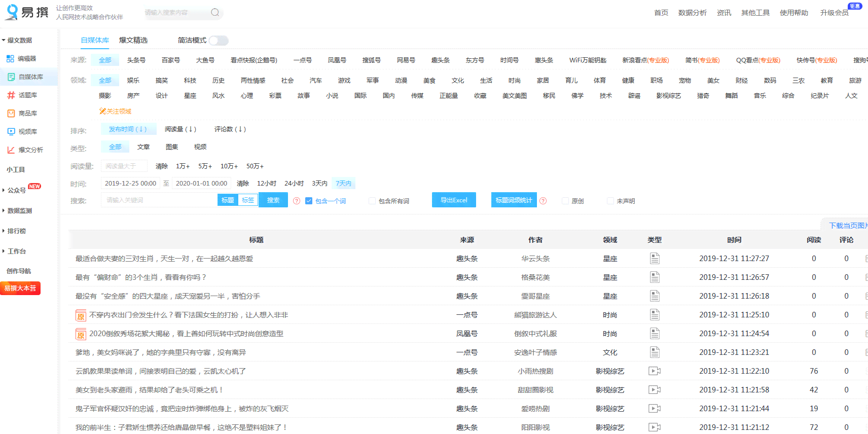Expand 排行榜 sidebar section
Viewport: 868px width, 434px height.
click(x=14, y=231)
